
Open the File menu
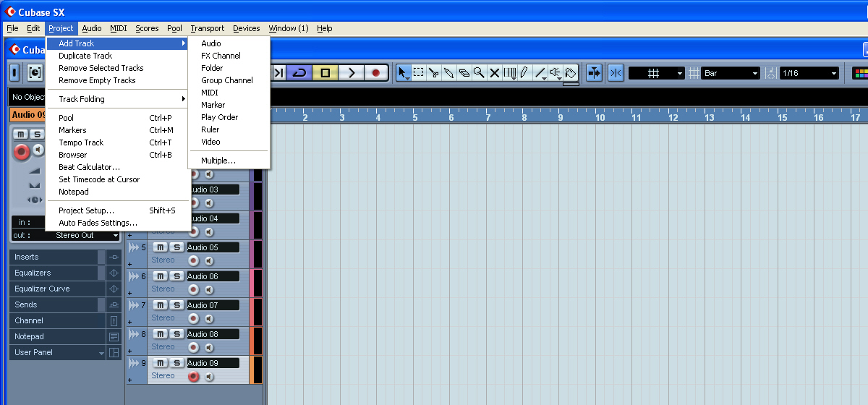click(12, 28)
